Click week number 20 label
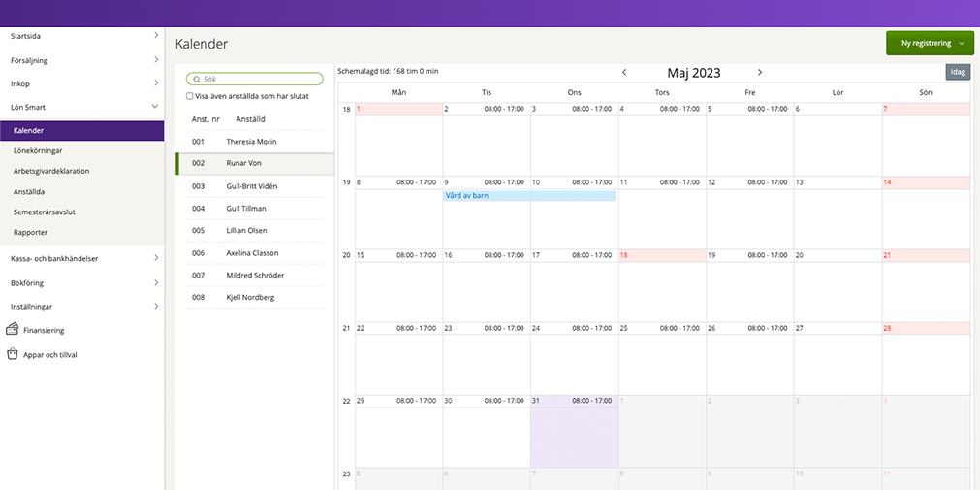 tap(347, 255)
